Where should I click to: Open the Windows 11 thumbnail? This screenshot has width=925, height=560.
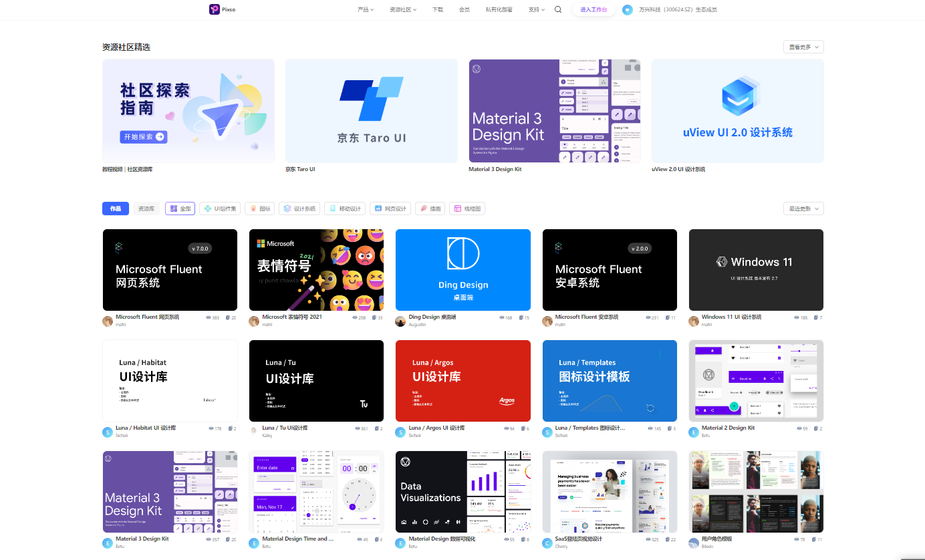[x=756, y=270]
